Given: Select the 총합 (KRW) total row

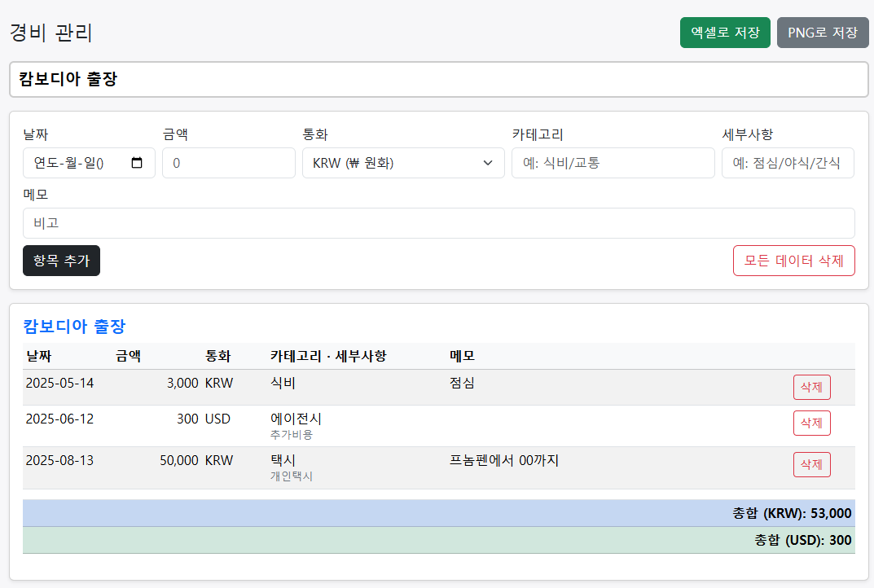Looking at the screenshot, I should tap(437, 513).
